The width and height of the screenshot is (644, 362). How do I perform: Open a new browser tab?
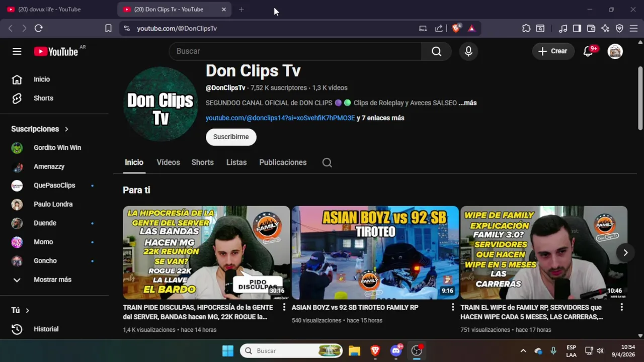click(x=242, y=10)
